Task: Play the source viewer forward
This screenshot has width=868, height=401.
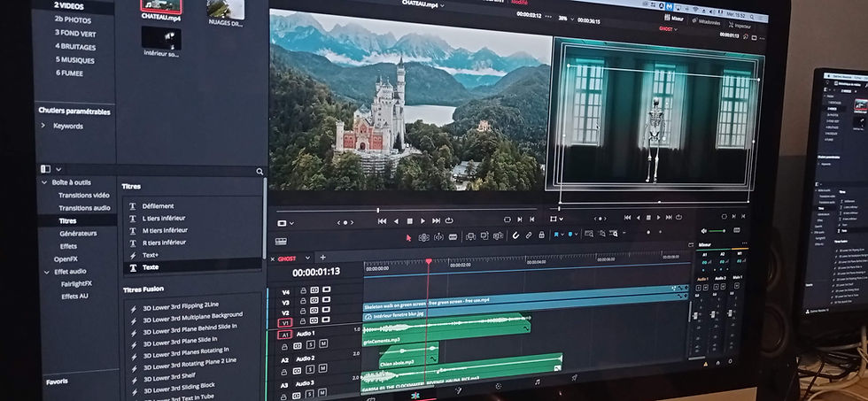Action: click(423, 220)
